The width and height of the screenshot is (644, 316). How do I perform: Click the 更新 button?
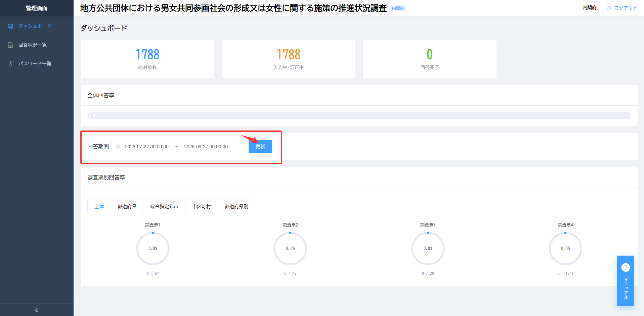pyautogui.click(x=260, y=147)
